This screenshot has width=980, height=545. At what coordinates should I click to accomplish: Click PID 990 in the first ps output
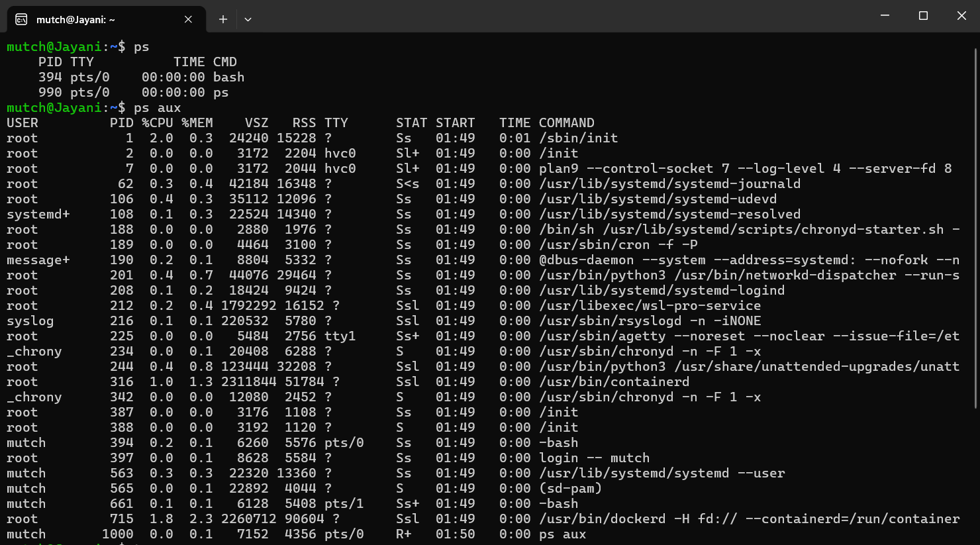click(50, 93)
